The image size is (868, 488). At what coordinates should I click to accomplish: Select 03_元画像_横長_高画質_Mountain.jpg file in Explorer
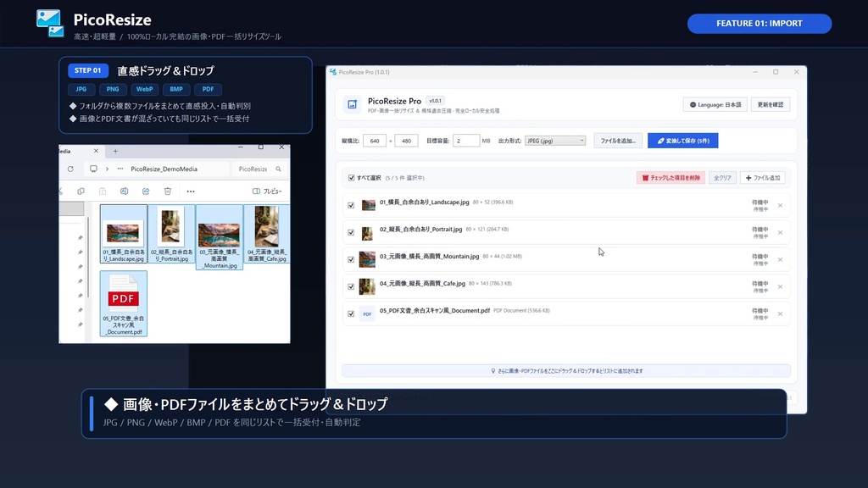click(x=220, y=237)
